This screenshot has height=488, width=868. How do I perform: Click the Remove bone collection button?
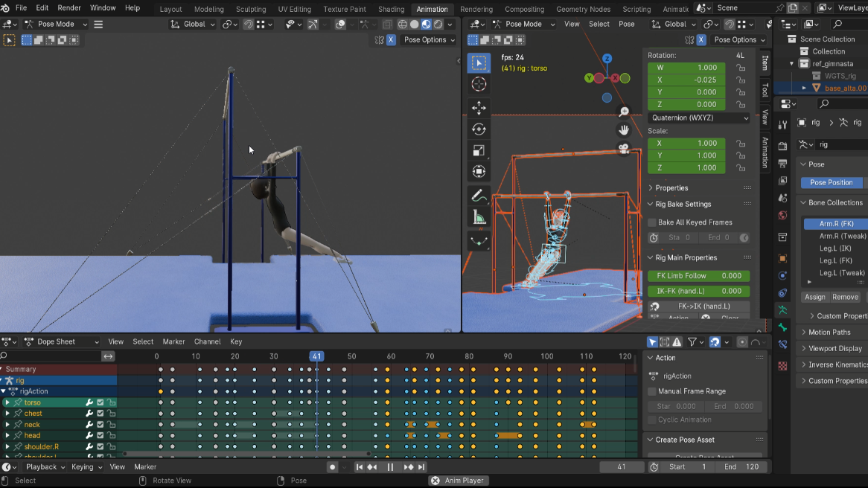(x=845, y=297)
